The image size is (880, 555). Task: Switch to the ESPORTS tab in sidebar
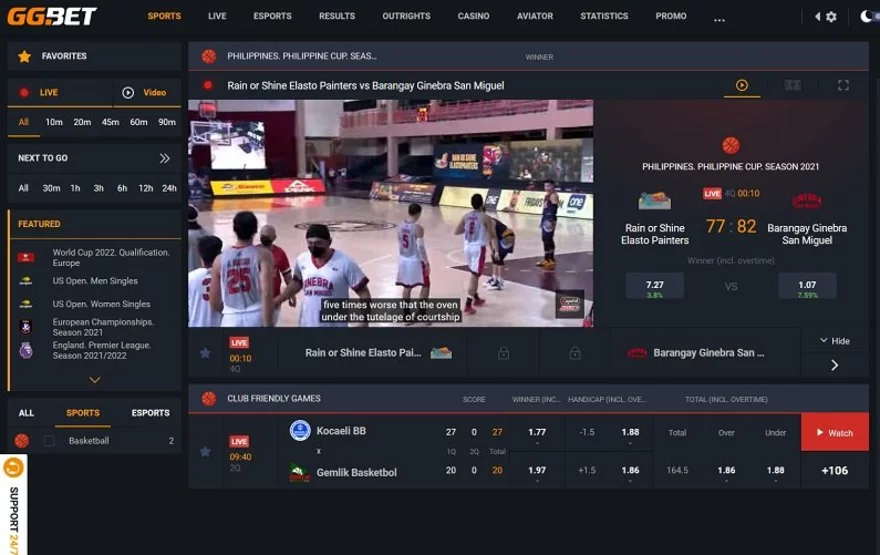click(x=150, y=413)
